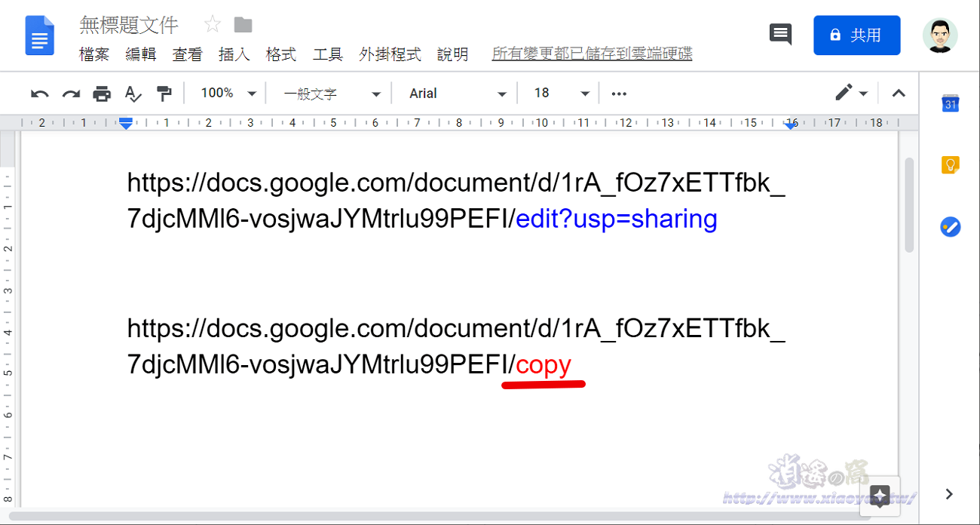Open Google Calendar in the side panel
980x525 pixels.
950,104
